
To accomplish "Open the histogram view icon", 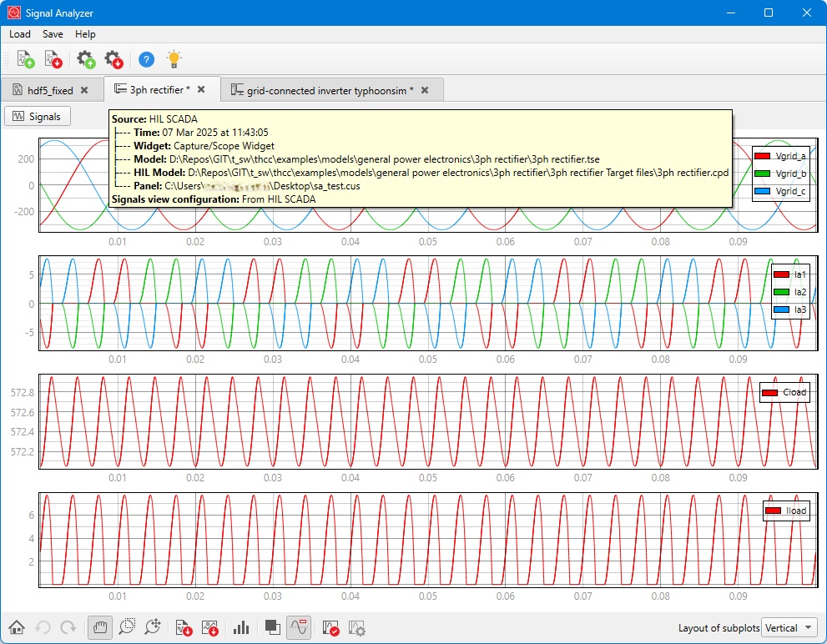I will point(241,627).
